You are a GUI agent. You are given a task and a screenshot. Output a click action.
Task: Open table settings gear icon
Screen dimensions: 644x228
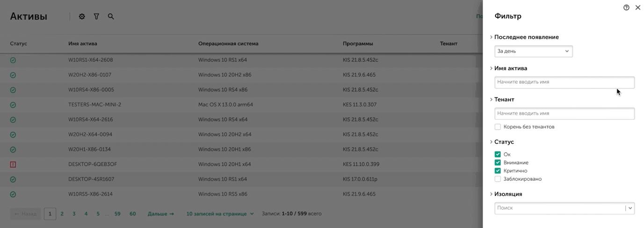click(x=82, y=16)
